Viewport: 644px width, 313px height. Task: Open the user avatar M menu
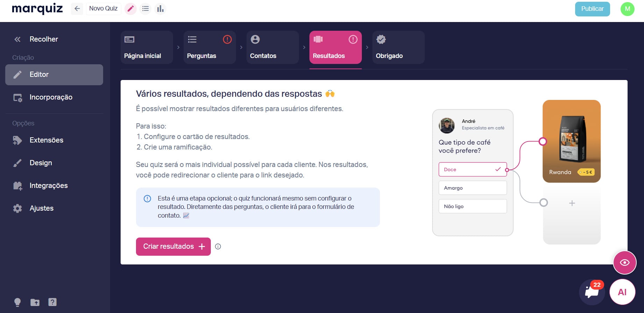tap(628, 9)
